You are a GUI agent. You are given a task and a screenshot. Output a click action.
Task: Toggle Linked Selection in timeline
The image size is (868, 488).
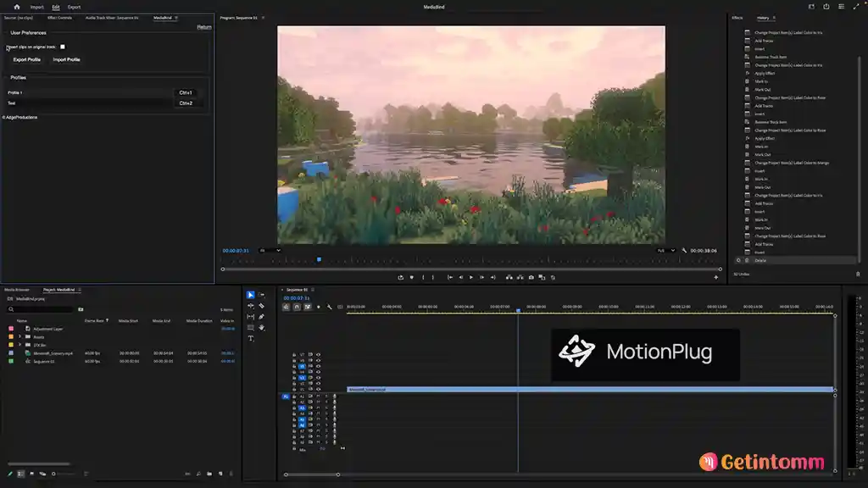pyautogui.click(x=308, y=307)
